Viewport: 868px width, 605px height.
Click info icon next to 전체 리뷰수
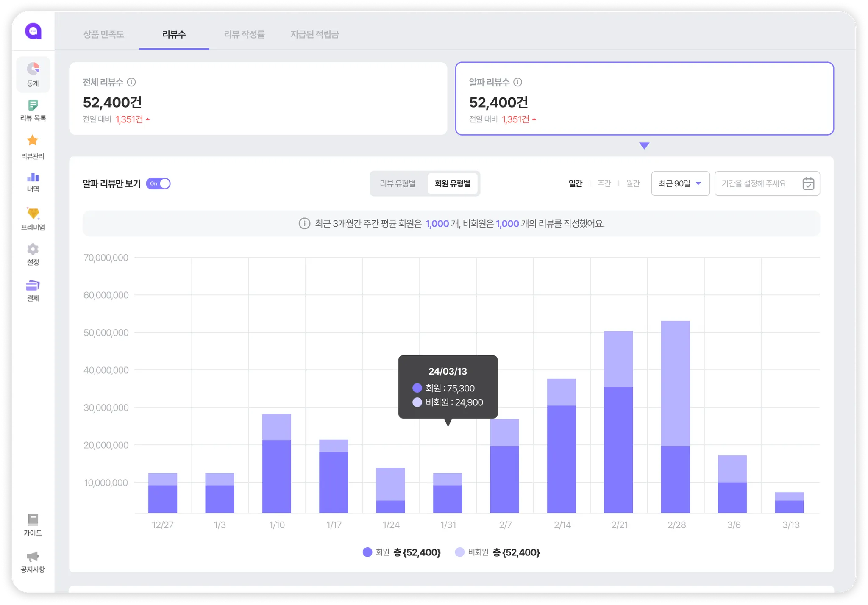coord(131,82)
